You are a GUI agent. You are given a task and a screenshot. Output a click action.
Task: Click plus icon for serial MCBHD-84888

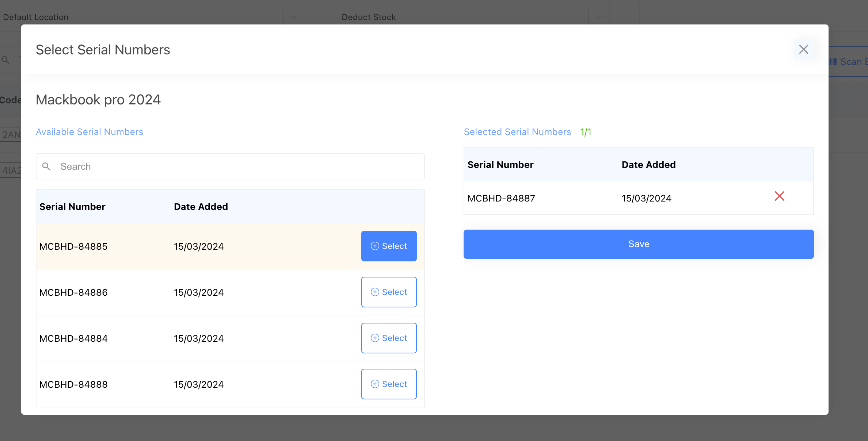click(x=375, y=384)
